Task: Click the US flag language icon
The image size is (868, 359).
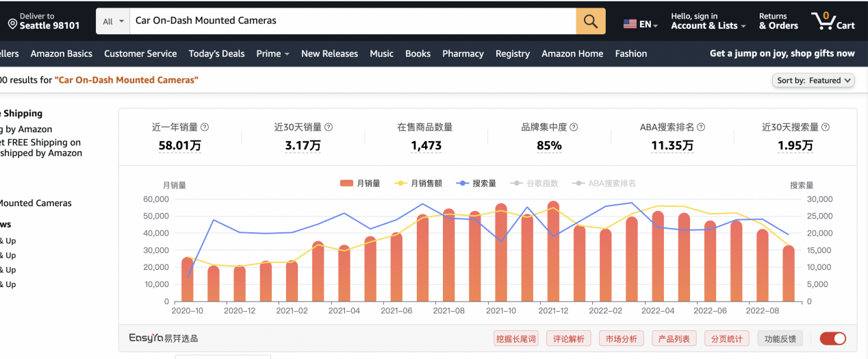Action: 630,24
